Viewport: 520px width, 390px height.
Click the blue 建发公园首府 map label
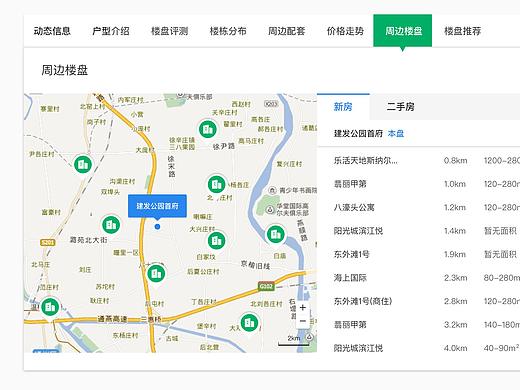point(157,206)
